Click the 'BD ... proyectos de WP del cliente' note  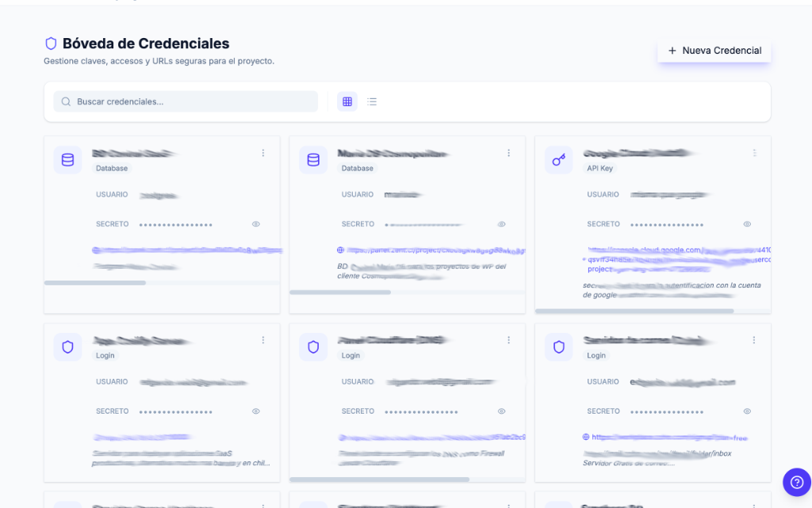click(422, 271)
